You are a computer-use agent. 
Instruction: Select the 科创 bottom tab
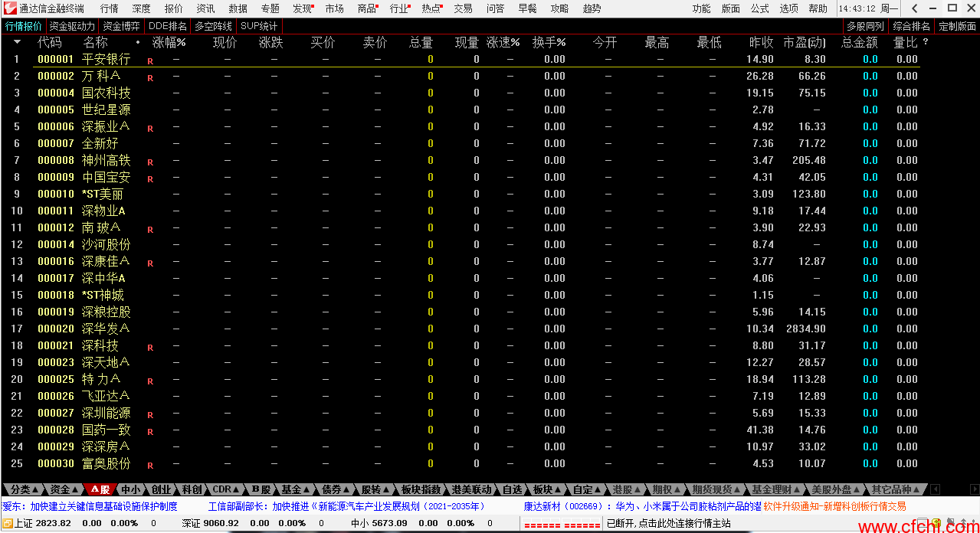[192, 489]
